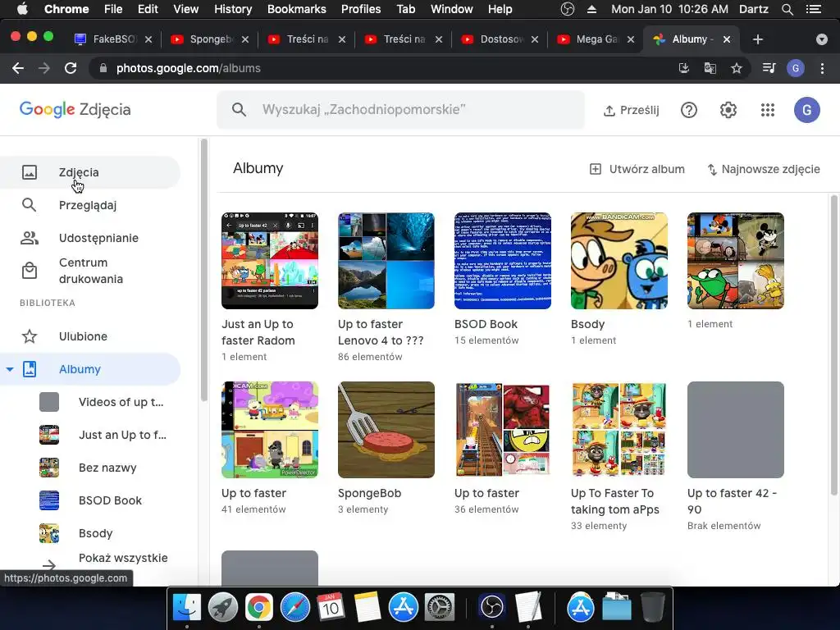Switch to the Dostosow YouTube tab
The width and height of the screenshot is (840, 630).
pos(500,39)
